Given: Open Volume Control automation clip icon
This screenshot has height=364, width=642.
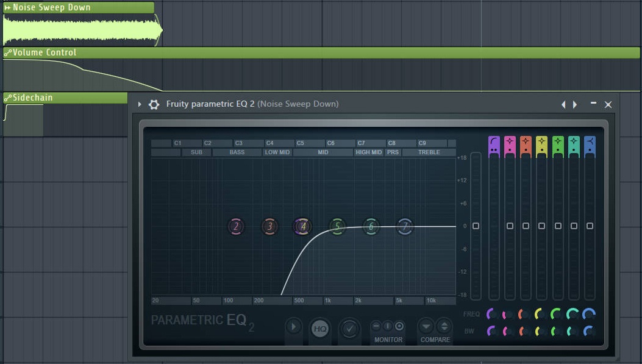Looking at the screenshot, I should pos(7,52).
